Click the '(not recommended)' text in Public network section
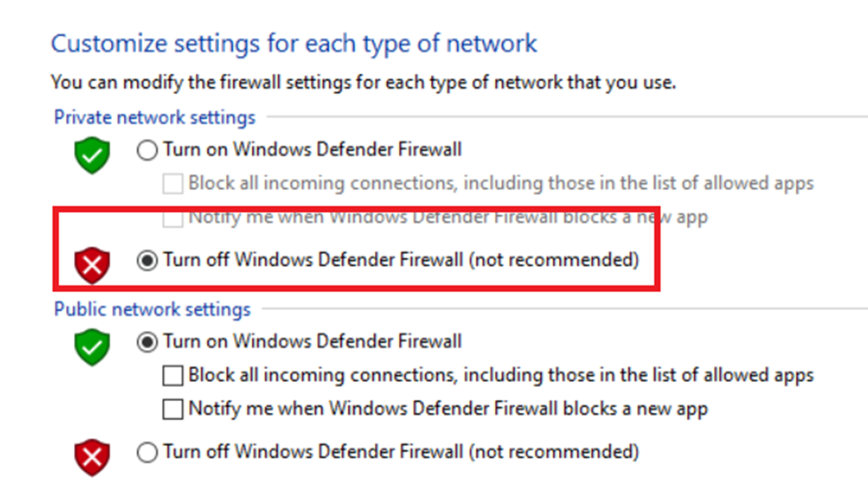This screenshot has width=868, height=499. pyautogui.click(x=554, y=452)
